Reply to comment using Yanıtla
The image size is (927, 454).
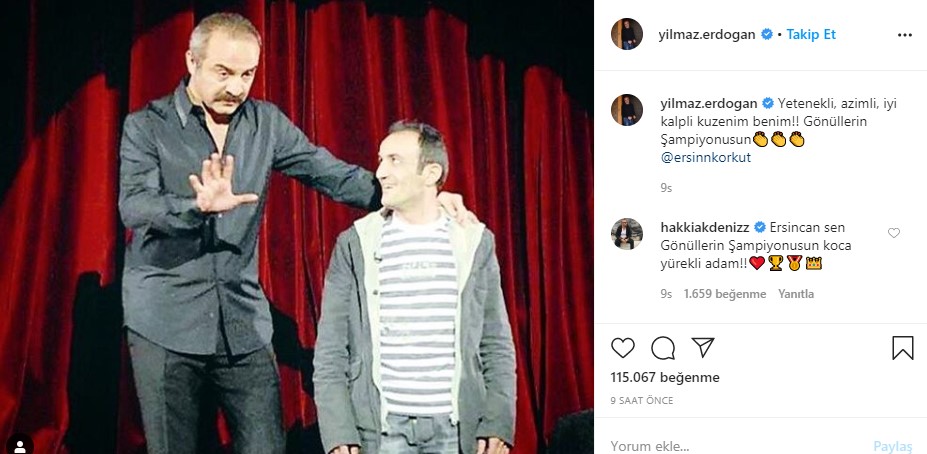click(796, 294)
